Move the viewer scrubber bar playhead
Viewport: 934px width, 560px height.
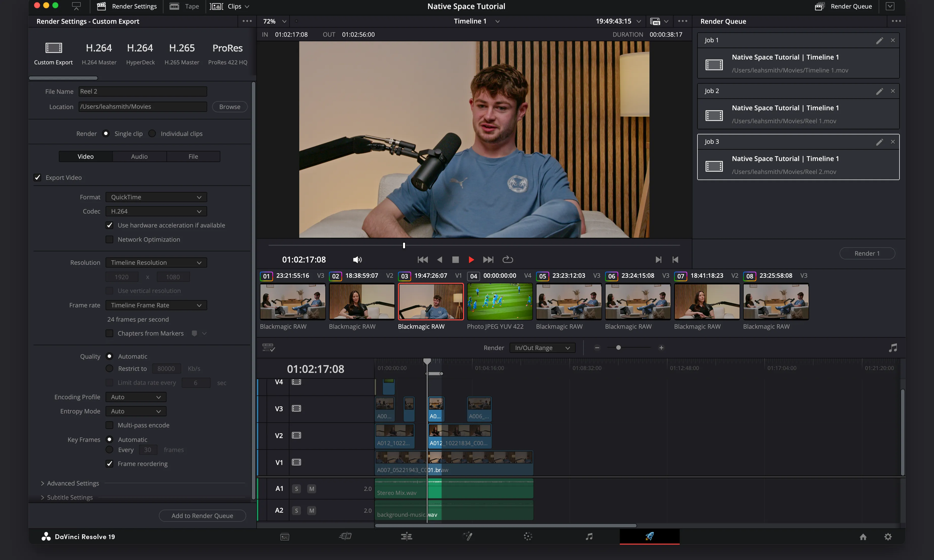(404, 245)
